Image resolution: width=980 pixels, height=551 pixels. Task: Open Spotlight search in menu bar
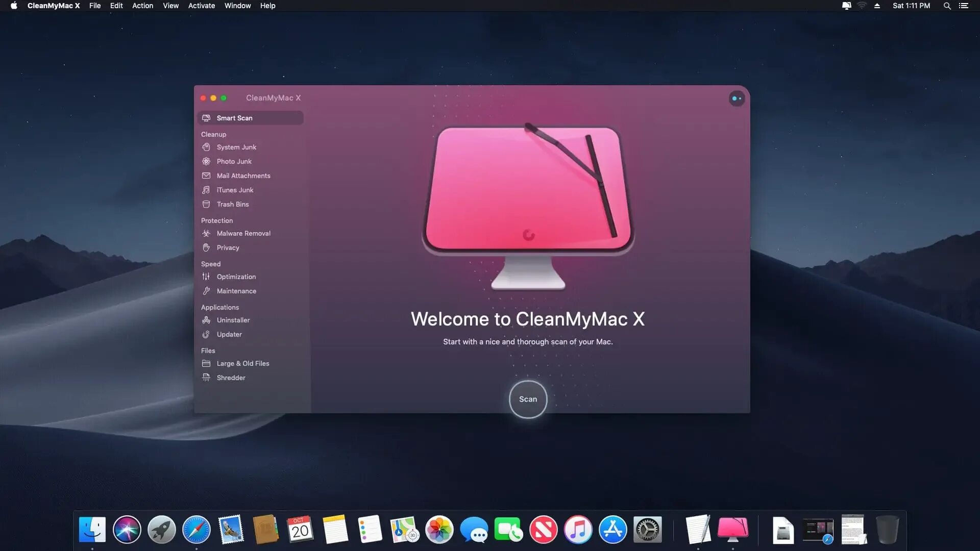(947, 6)
